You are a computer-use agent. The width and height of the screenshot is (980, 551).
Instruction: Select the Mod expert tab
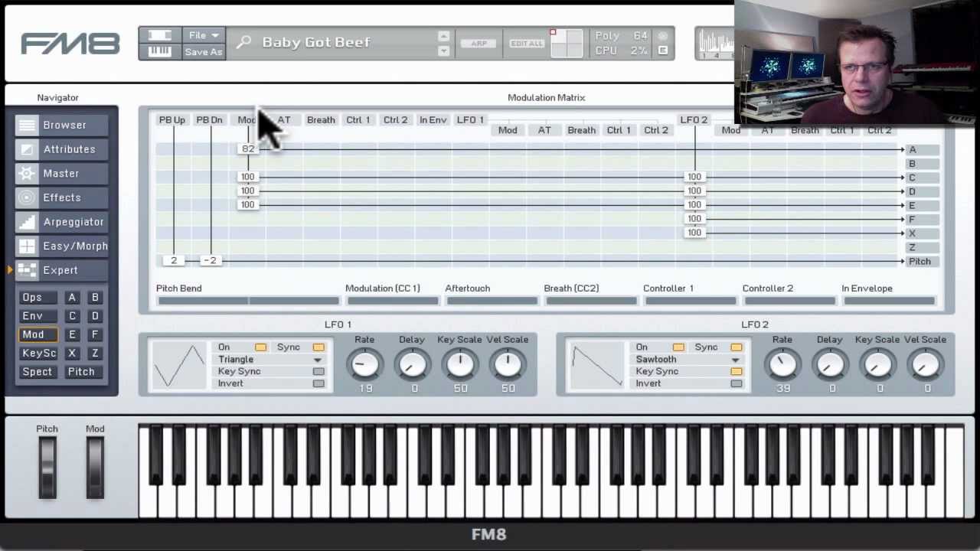pos(38,334)
